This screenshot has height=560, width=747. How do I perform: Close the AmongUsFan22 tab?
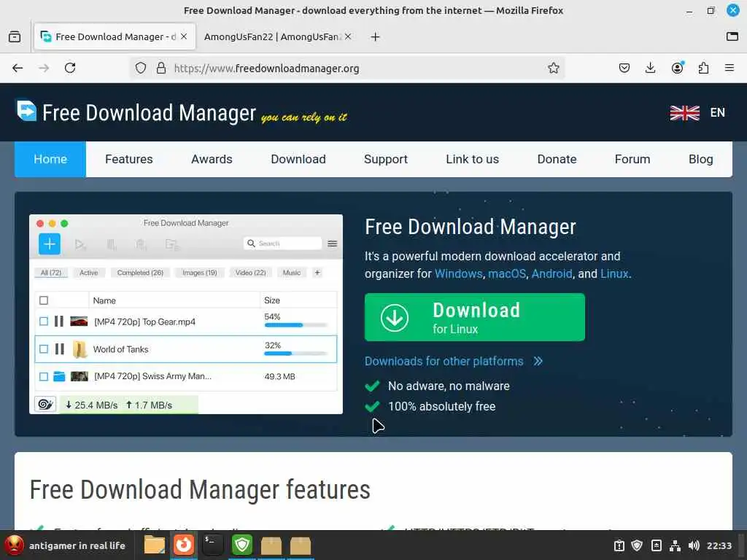tap(348, 36)
